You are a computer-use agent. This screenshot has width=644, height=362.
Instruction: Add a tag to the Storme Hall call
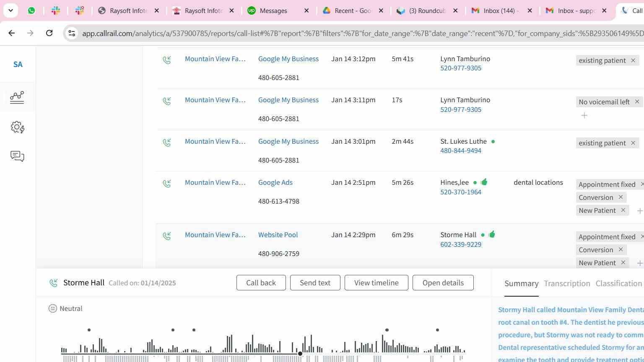coord(639,264)
